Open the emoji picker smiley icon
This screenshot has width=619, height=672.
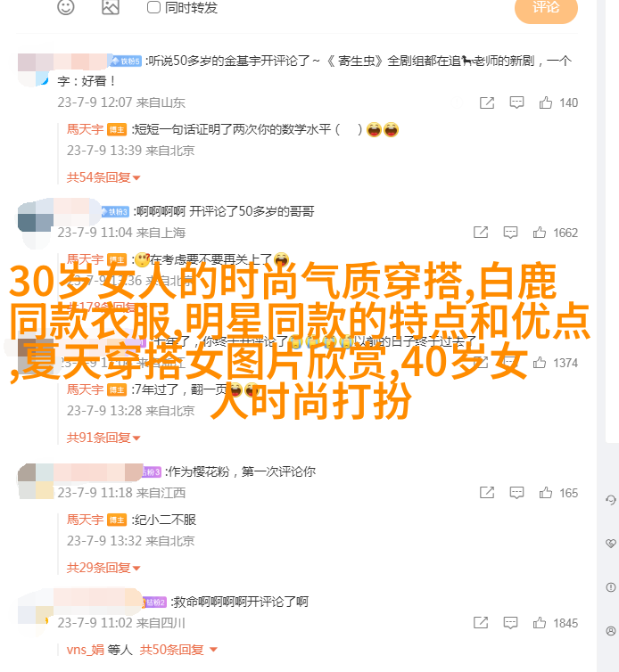[66, 7]
